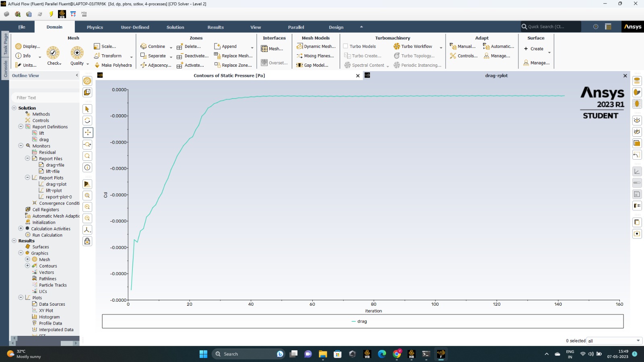644x362 pixels.
Task: Click the zoom to area magnifier tool
Action: click(87, 156)
